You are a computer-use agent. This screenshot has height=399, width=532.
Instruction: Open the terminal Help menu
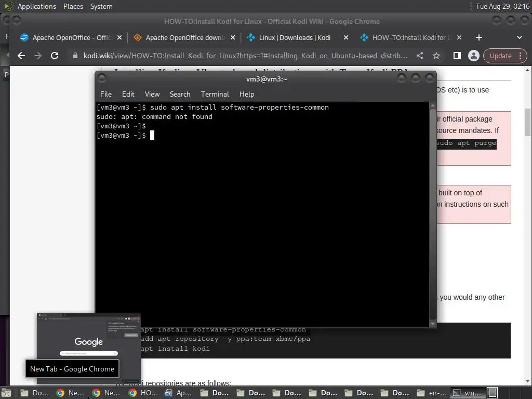tap(247, 94)
